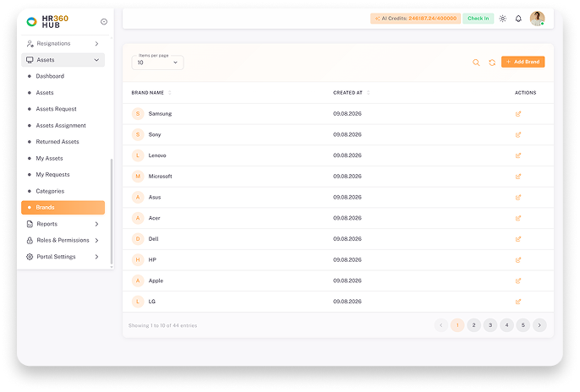The width and height of the screenshot is (580, 392).
Task: Open the Categories sidebar item
Action: point(50,191)
